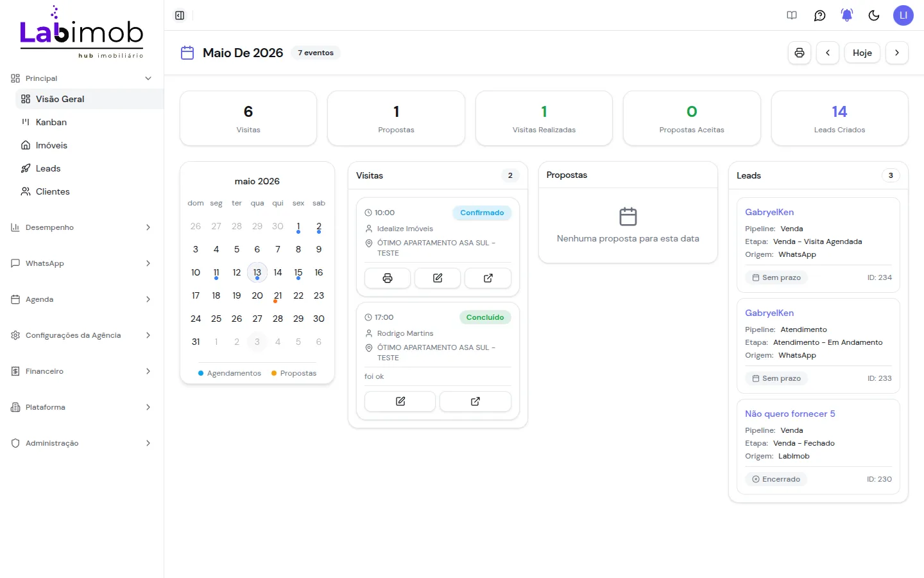Select the Visitas summary card
This screenshot has width=924, height=578.
coord(248,118)
